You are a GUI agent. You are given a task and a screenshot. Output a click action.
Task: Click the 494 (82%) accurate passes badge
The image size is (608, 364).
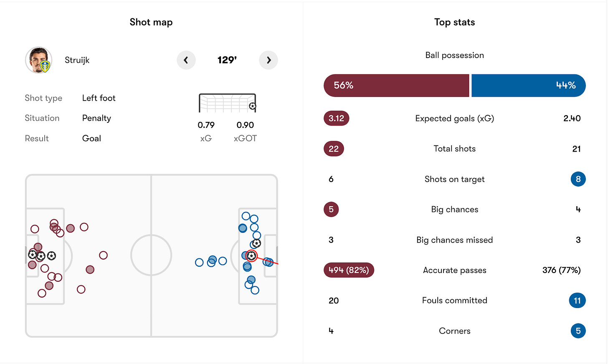click(349, 270)
